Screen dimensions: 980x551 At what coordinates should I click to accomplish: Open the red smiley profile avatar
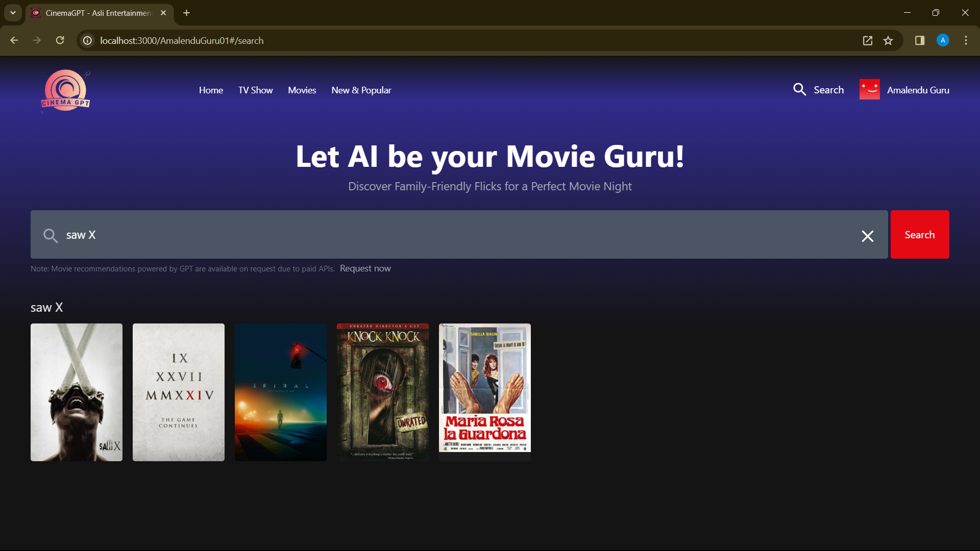point(869,90)
